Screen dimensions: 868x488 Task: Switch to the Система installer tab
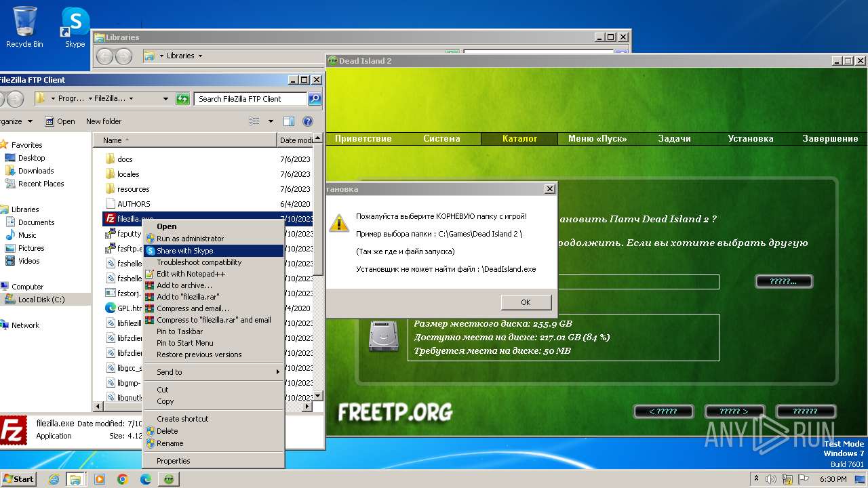pos(441,138)
